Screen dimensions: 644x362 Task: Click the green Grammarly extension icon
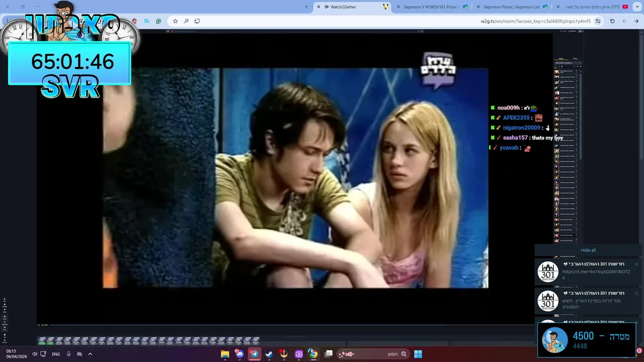tap(158, 21)
